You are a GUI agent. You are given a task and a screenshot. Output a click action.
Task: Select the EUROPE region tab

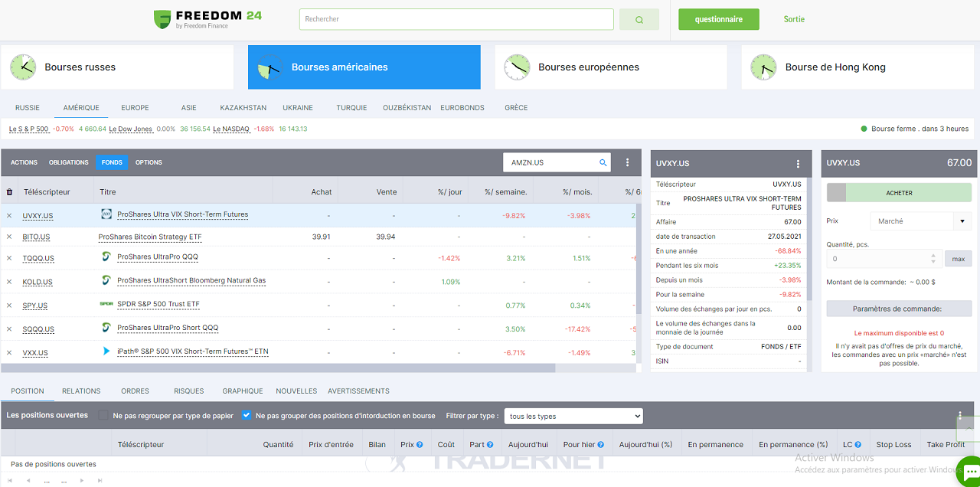click(135, 108)
